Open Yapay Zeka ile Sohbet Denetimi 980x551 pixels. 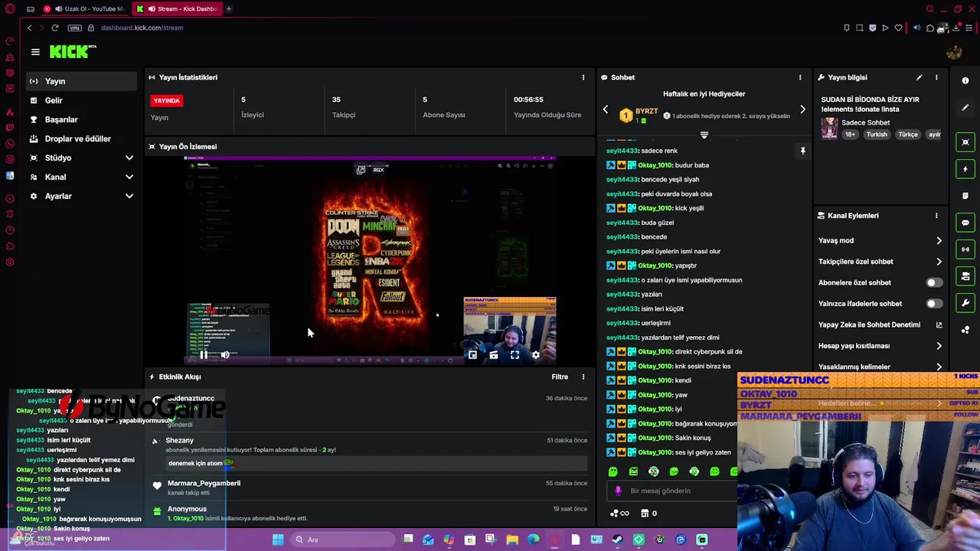(880, 324)
